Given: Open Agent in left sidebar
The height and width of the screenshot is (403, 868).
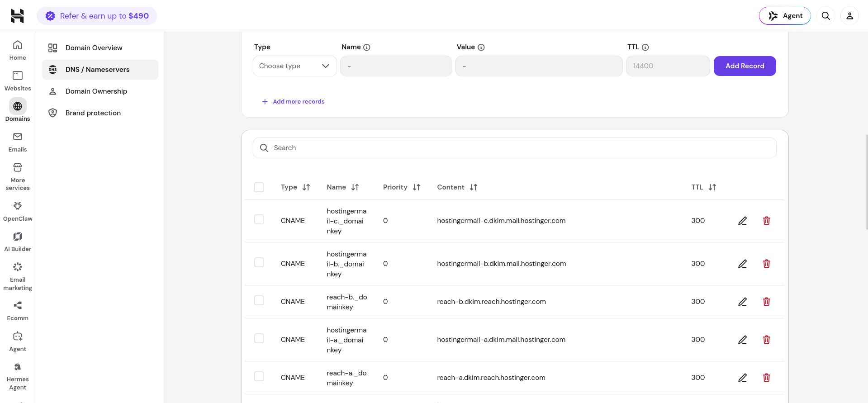Looking at the screenshot, I should (18, 341).
